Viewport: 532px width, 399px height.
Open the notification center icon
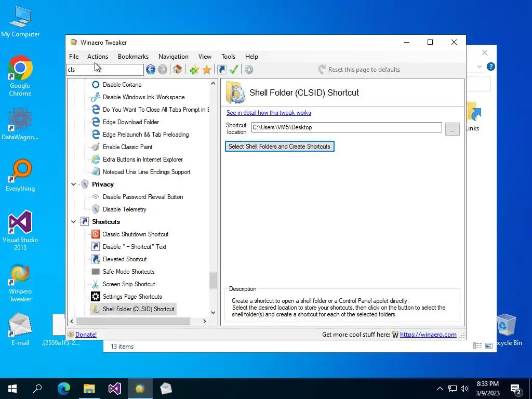click(516, 389)
